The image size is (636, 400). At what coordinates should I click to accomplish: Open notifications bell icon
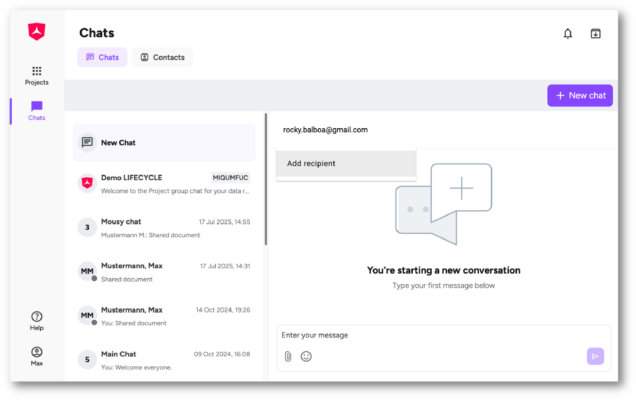[x=568, y=33]
